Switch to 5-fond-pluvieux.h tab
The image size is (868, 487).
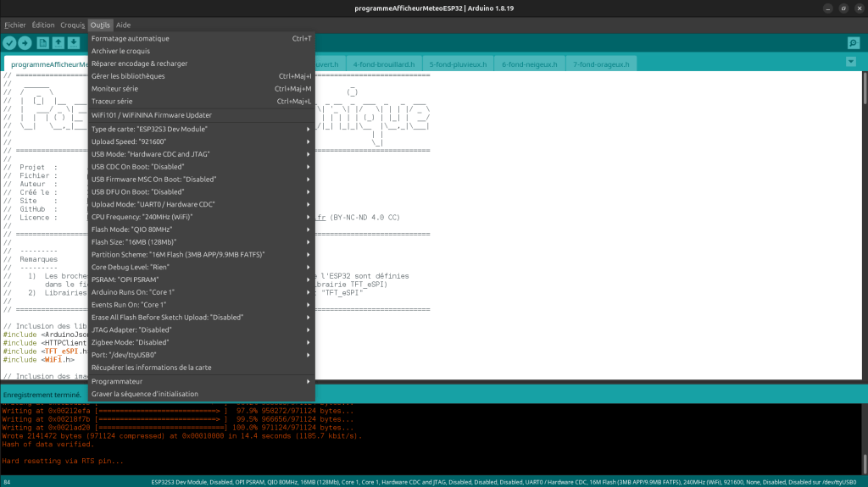pyautogui.click(x=458, y=64)
